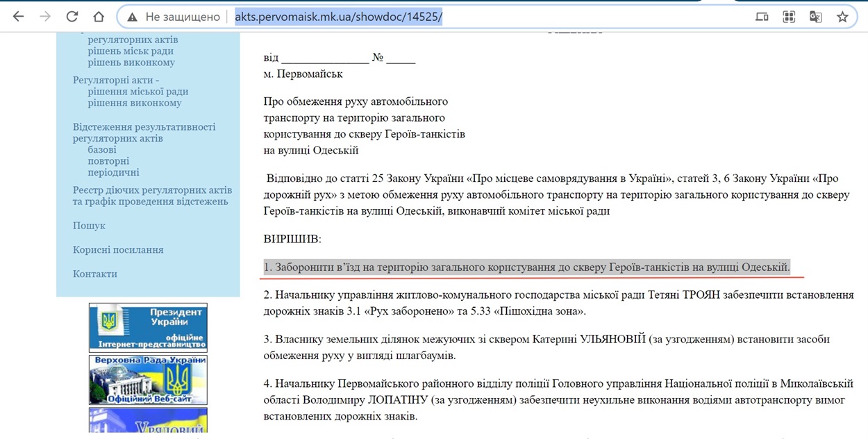Click highlighted item 1 "Заборонити в'їзд на територію"
Image resolution: width=868 pixels, height=439 pixels.
(x=527, y=267)
